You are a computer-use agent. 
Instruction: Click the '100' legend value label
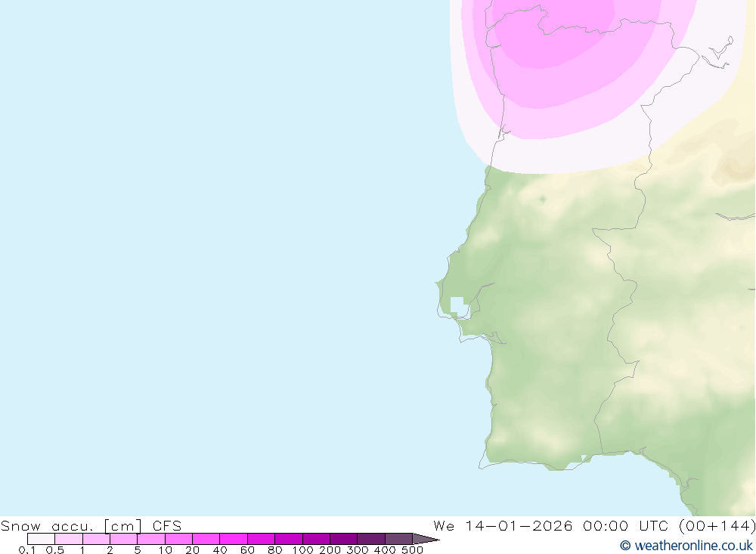pyautogui.click(x=303, y=549)
